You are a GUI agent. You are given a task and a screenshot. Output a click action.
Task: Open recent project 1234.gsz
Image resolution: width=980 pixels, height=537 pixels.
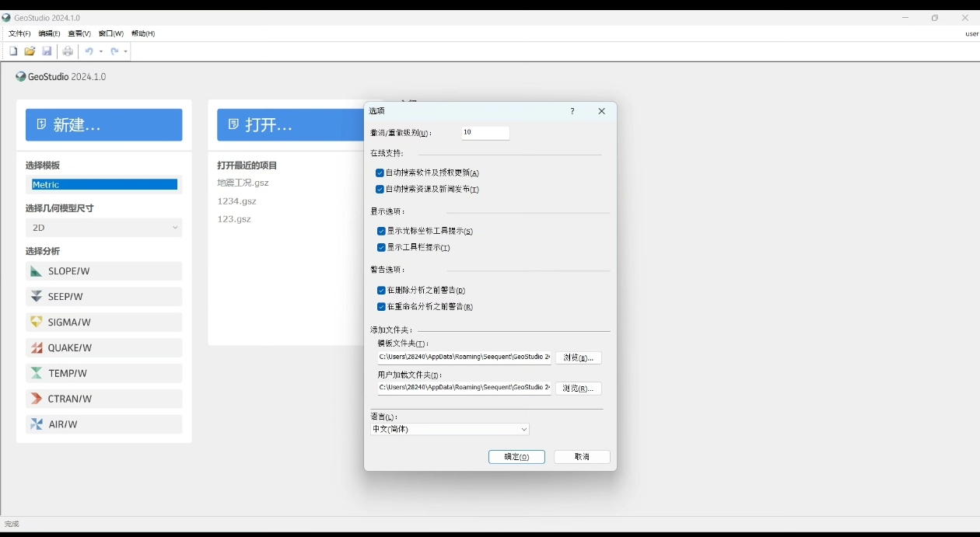pos(236,201)
